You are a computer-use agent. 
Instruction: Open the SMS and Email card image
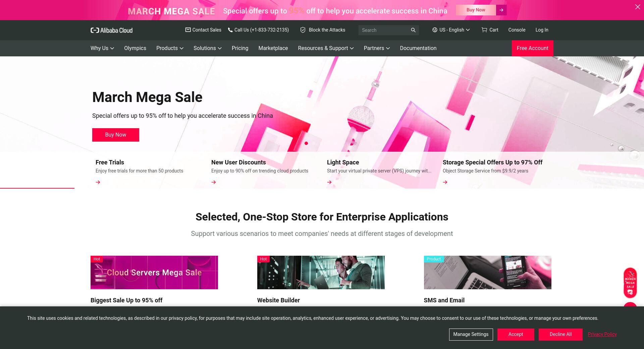coord(487,272)
